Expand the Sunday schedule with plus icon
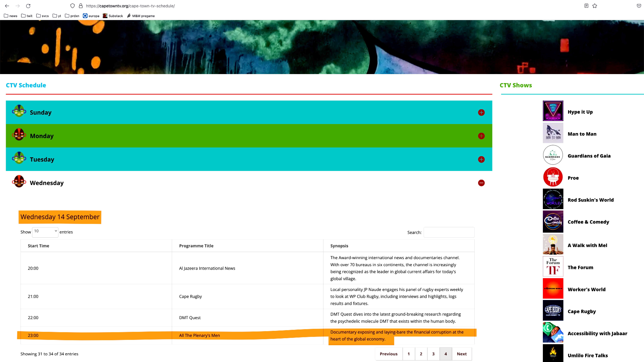Image resolution: width=644 pixels, height=362 pixels. [x=481, y=112]
